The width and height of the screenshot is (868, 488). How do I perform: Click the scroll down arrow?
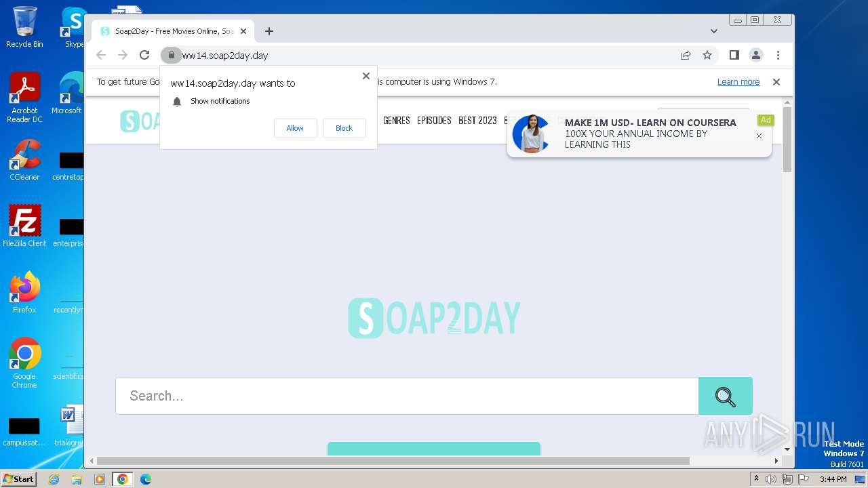tap(787, 449)
